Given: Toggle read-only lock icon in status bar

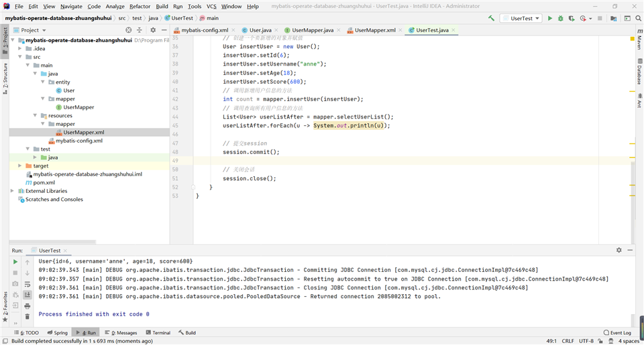Looking at the screenshot, I should coord(600,341).
